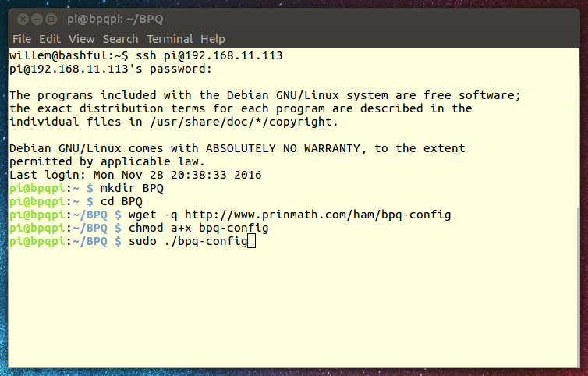The image size is (588, 376).
Task: Minimize the terminal window
Action: (37, 19)
